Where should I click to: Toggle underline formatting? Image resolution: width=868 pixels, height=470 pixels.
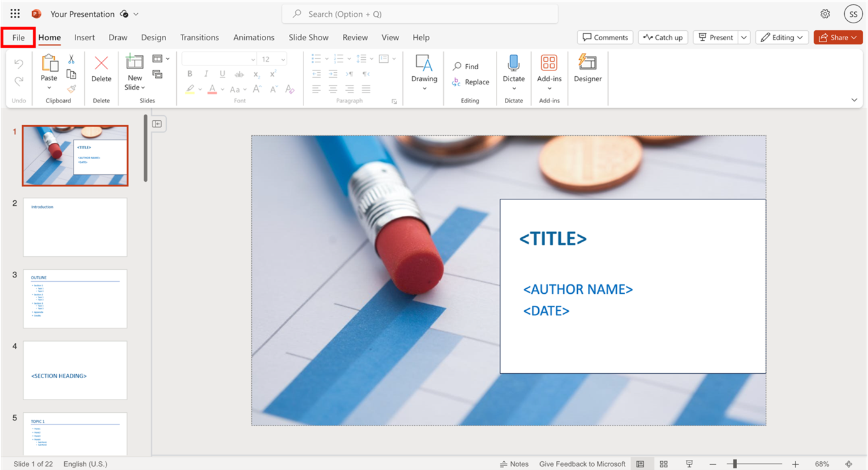(222, 74)
